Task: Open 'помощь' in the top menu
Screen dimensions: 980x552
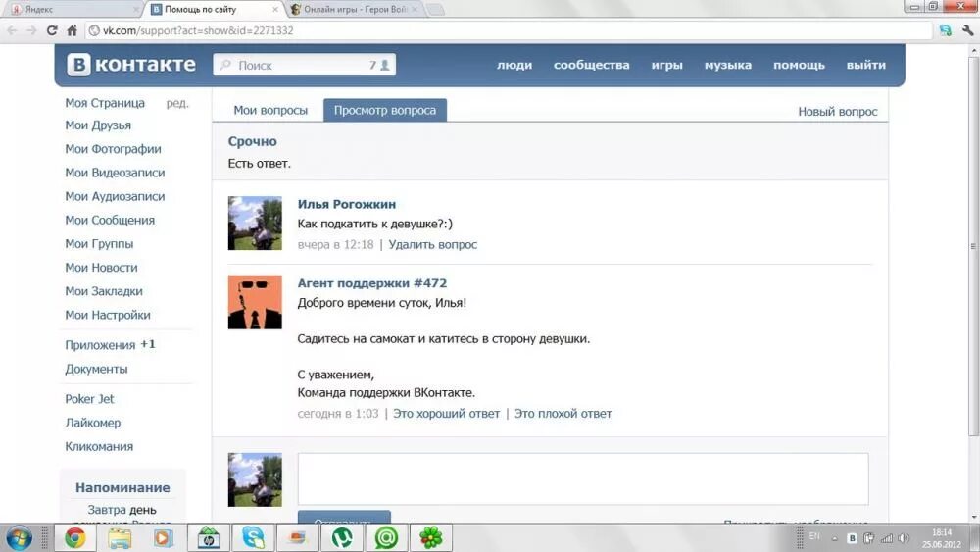Action: coord(799,65)
